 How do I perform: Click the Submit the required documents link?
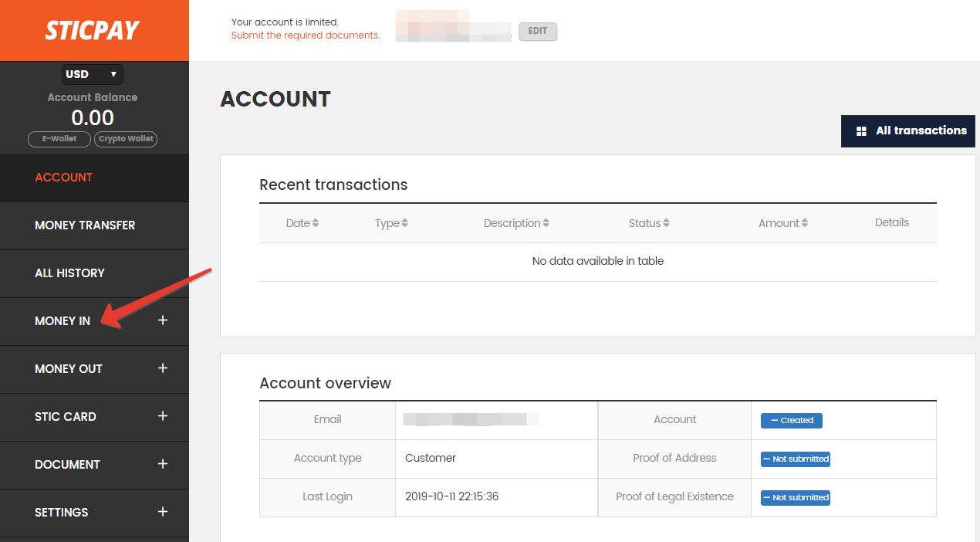[306, 36]
